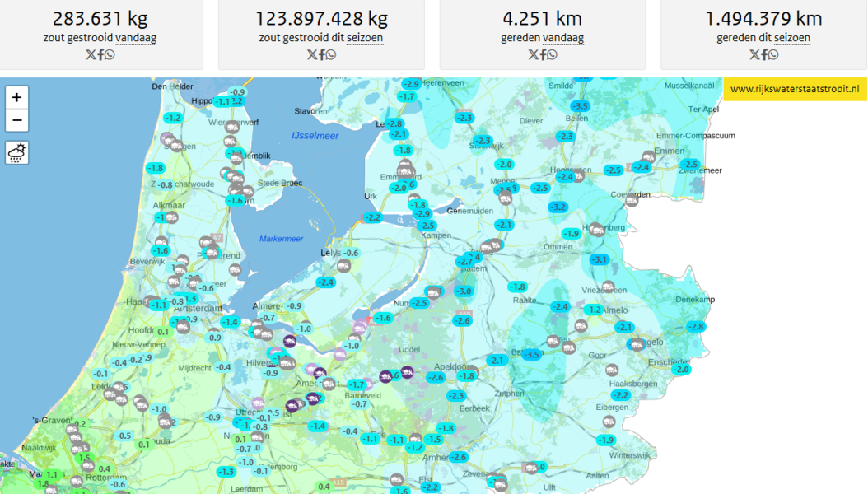868x494 pixels.
Task: Share today's salt total on Facebook
Action: 100,54
